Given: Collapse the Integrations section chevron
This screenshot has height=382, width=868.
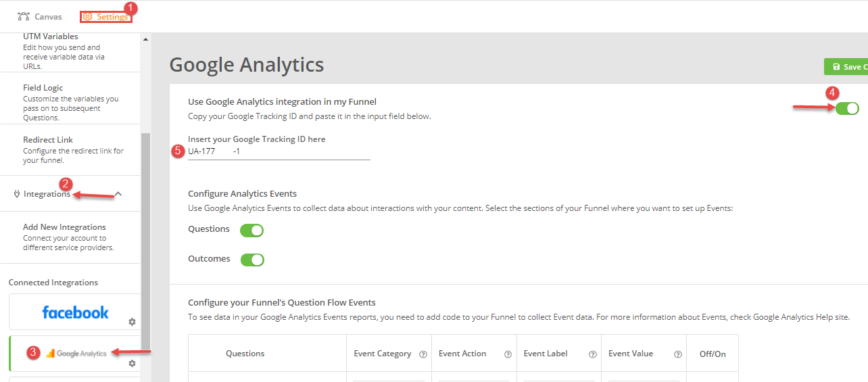Looking at the screenshot, I should tap(118, 194).
